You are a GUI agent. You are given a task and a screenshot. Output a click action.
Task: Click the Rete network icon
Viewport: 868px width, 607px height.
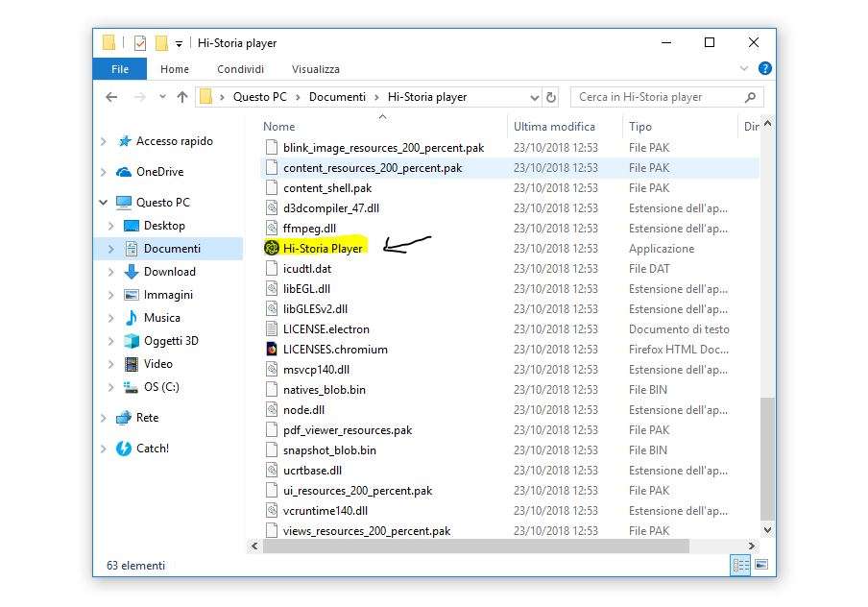[124, 418]
